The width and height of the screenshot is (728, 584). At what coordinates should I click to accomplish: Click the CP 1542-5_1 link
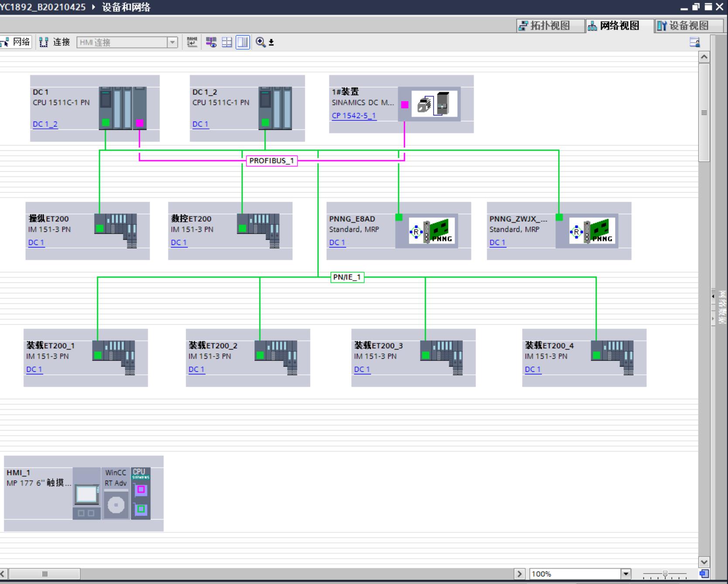354,115
